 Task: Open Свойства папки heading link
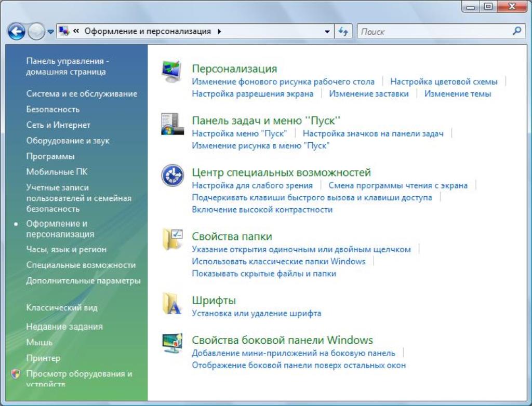pos(232,236)
